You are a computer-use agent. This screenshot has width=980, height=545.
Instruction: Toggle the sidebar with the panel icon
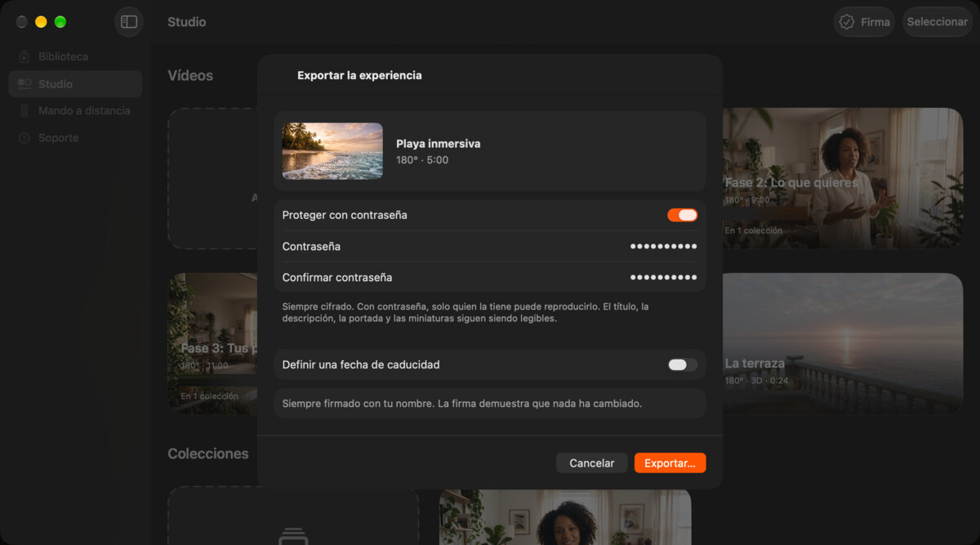pyautogui.click(x=129, y=22)
